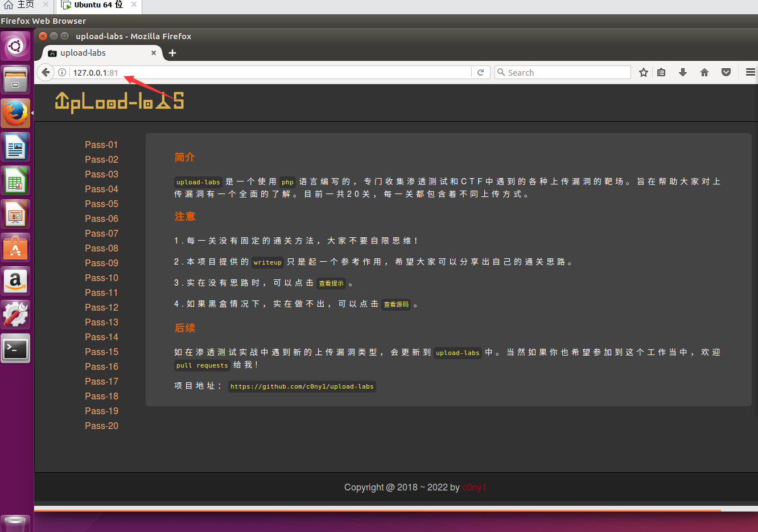This screenshot has height=532, width=758.
Task: Click inside the address bar
Action: coord(256,72)
